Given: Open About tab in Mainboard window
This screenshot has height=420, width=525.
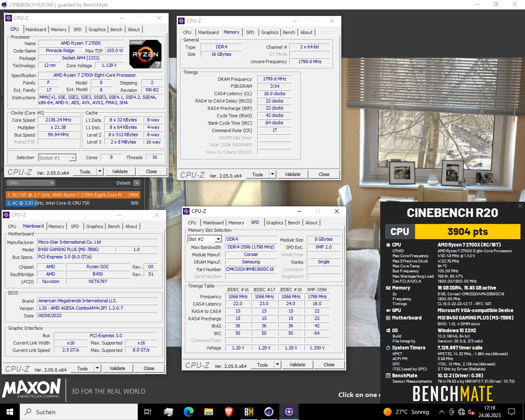Looking at the screenshot, I should [x=131, y=226].
